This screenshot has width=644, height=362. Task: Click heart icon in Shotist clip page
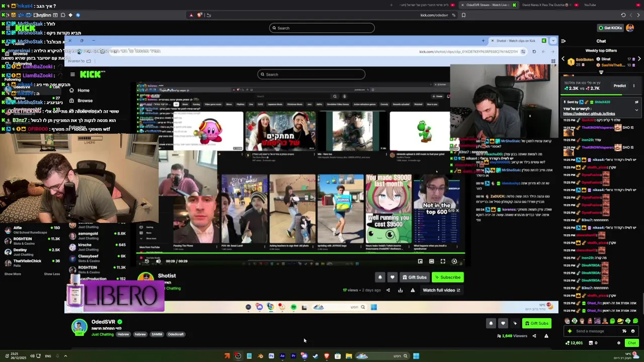coord(392,277)
